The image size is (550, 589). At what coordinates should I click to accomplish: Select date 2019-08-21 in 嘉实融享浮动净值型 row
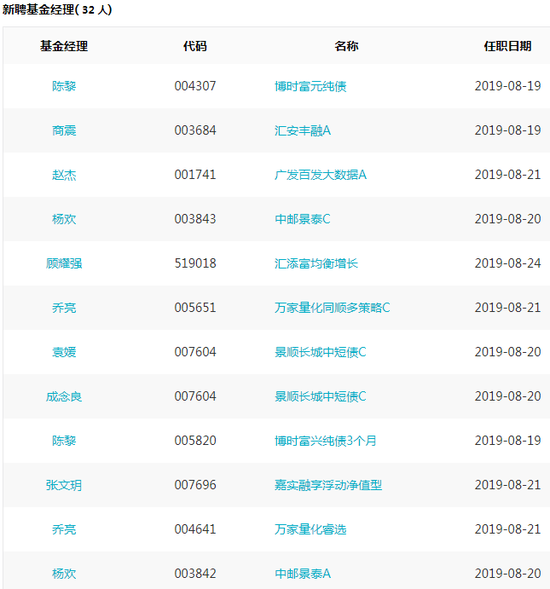508,485
